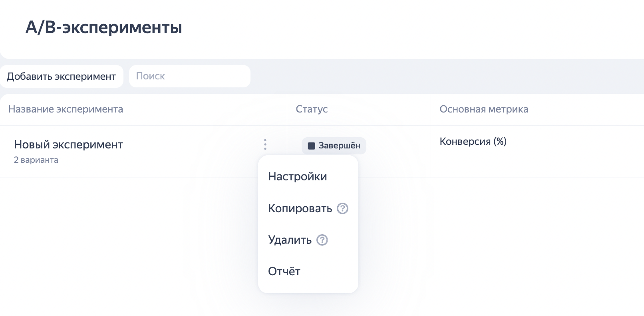The width and height of the screenshot is (644, 316).
Task: Click the empty gray toolbar area right of search
Action: pos(439,76)
